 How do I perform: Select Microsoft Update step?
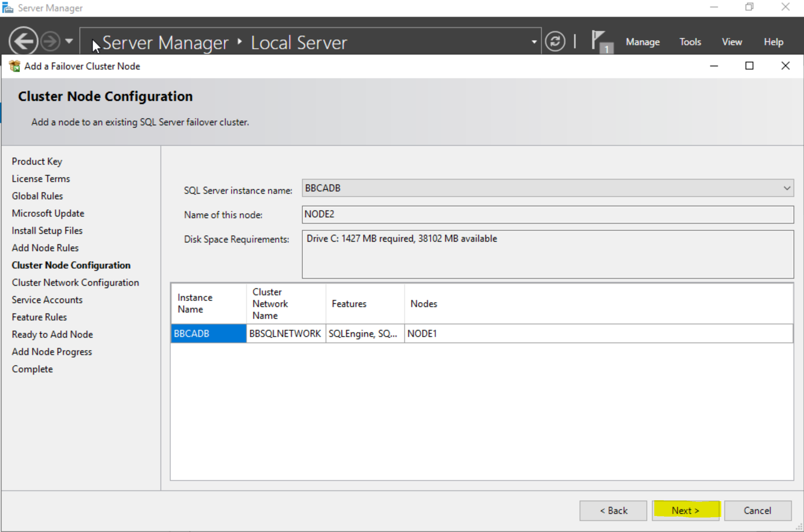coord(48,213)
